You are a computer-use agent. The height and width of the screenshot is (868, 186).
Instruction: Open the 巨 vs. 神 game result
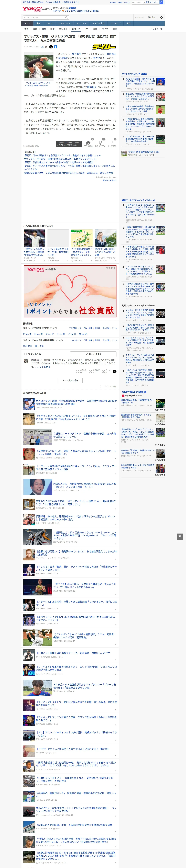tap(39, 334)
